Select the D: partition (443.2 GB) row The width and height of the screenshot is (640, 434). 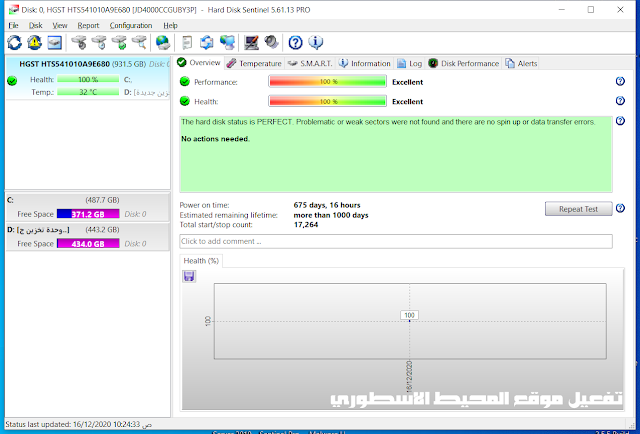pyautogui.click(x=87, y=236)
